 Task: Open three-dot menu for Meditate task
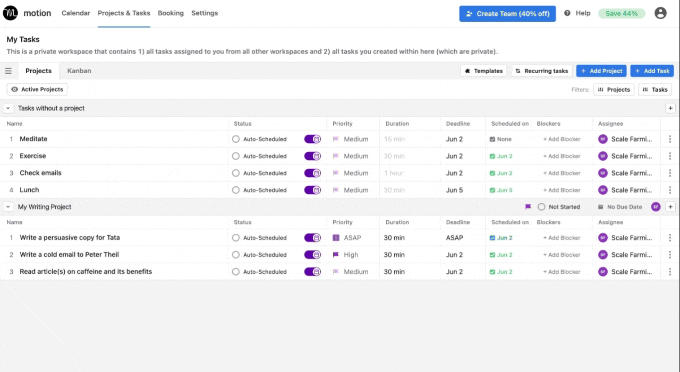coord(670,139)
